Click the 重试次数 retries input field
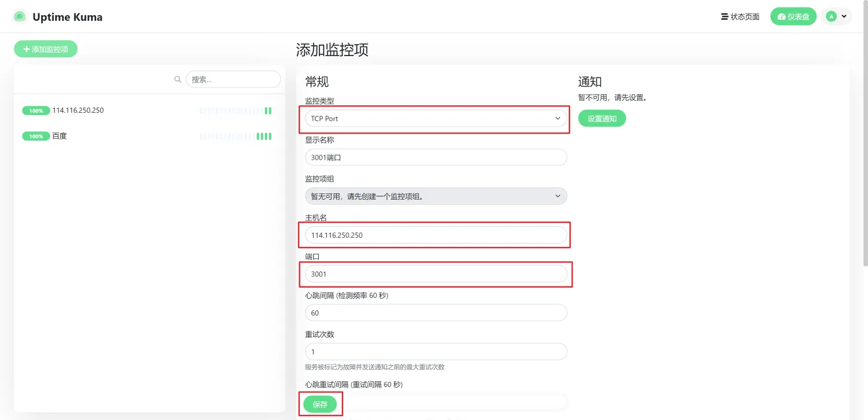Viewport: 868px width, 420px height. coord(436,352)
